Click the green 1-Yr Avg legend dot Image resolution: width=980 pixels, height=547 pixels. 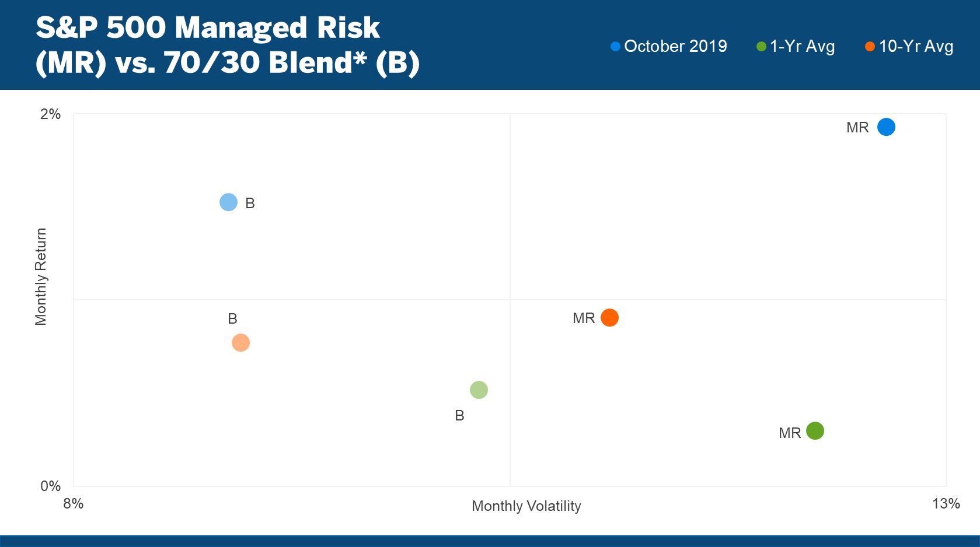coord(761,47)
